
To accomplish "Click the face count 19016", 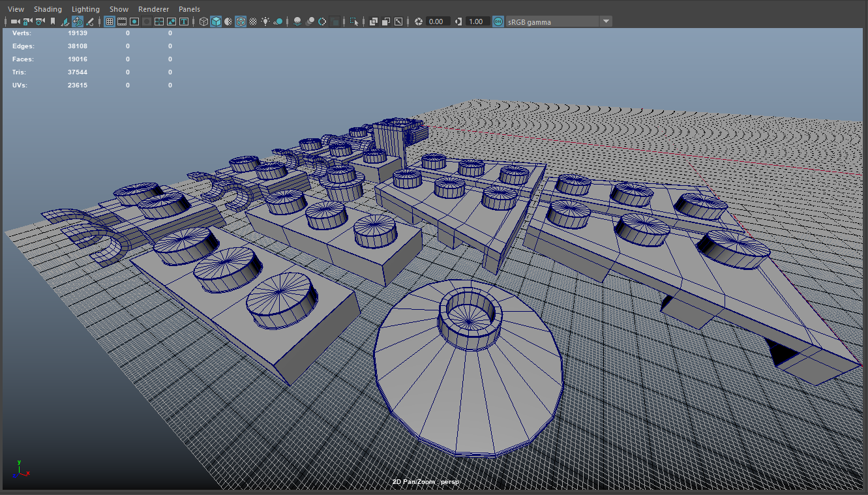I will (78, 59).
